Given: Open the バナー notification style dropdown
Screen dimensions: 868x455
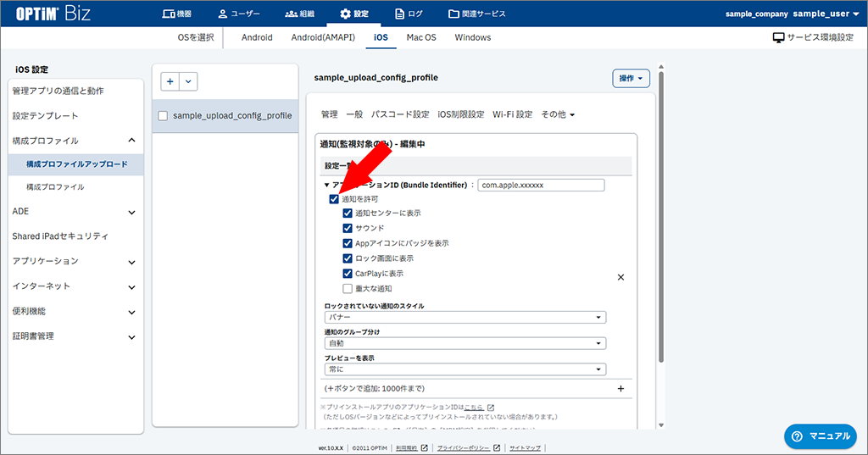Looking at the screenshot, I should click(x=465, y=317).
